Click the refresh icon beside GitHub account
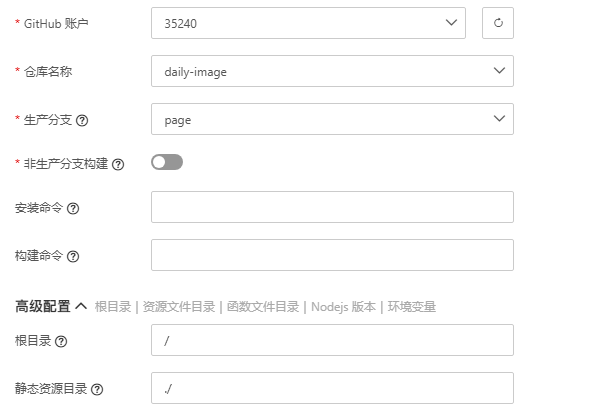The width and height of the screenshot is (609, 409). tap(498, 23)
